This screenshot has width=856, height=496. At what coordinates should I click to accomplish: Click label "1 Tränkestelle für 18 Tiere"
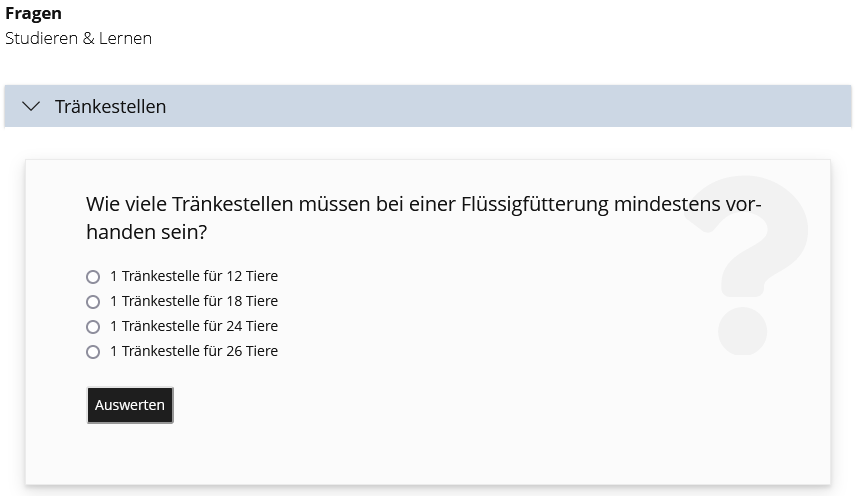pyautogui.click(x=194, y=301)
